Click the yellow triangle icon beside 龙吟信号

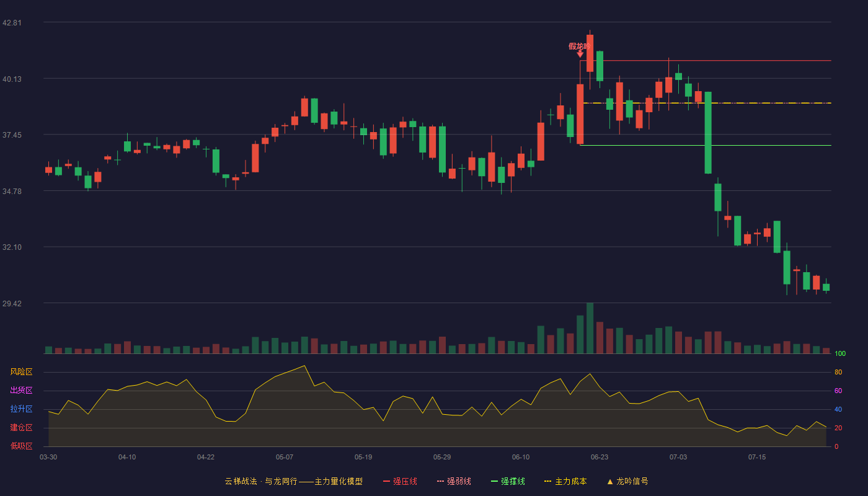[609, 481]
